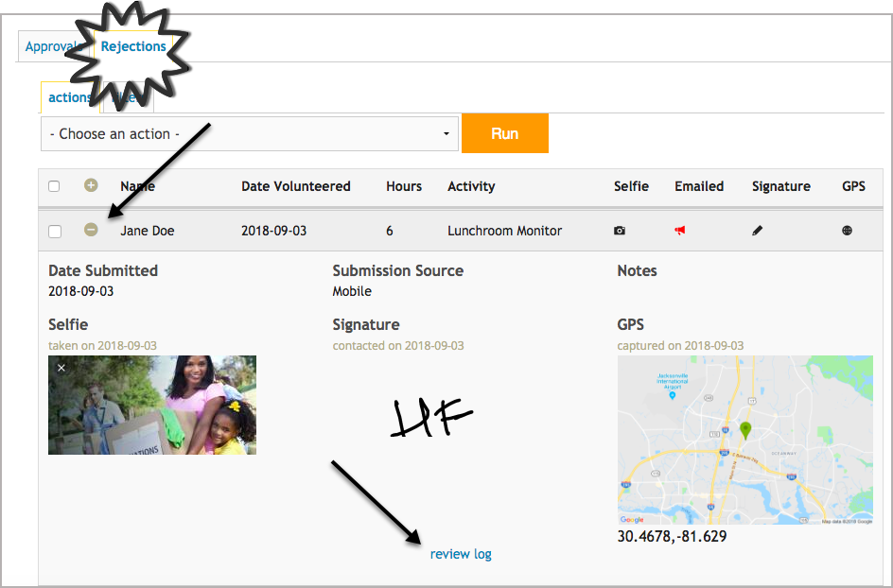
Task: Click the pencil Signature icon
Action: (757, 231)
